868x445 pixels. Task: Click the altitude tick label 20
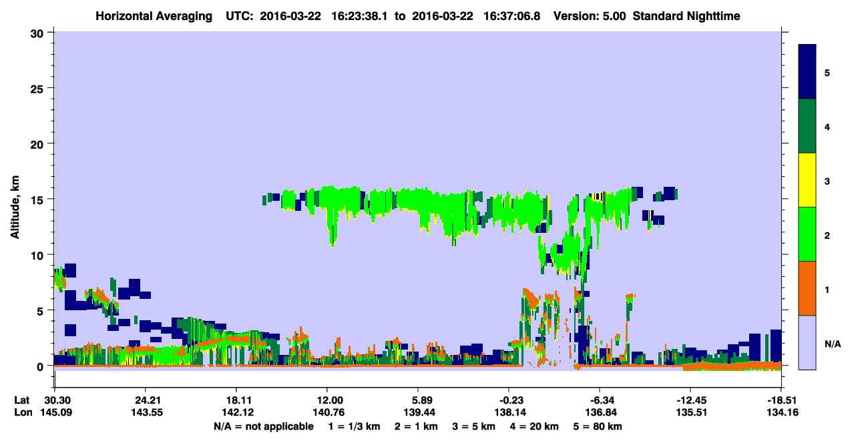(x=39, y=143)
